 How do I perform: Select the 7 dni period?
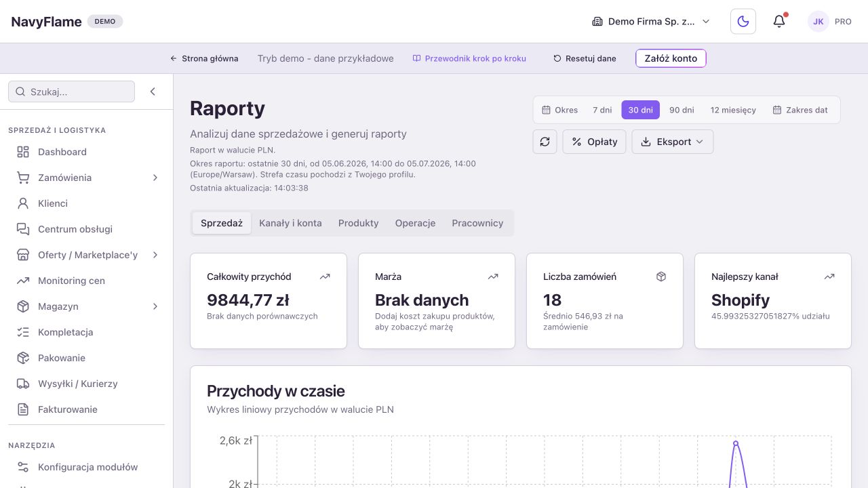point(602,110)
